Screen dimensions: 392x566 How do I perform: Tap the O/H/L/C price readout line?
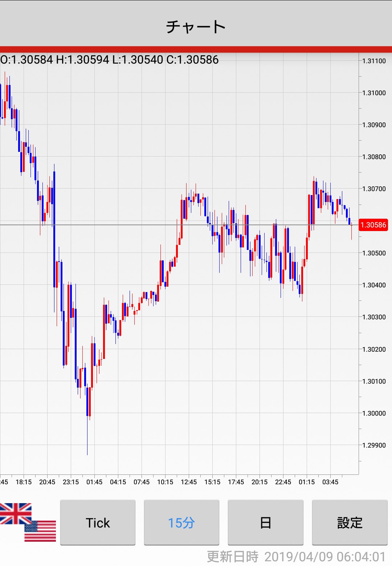109,60
